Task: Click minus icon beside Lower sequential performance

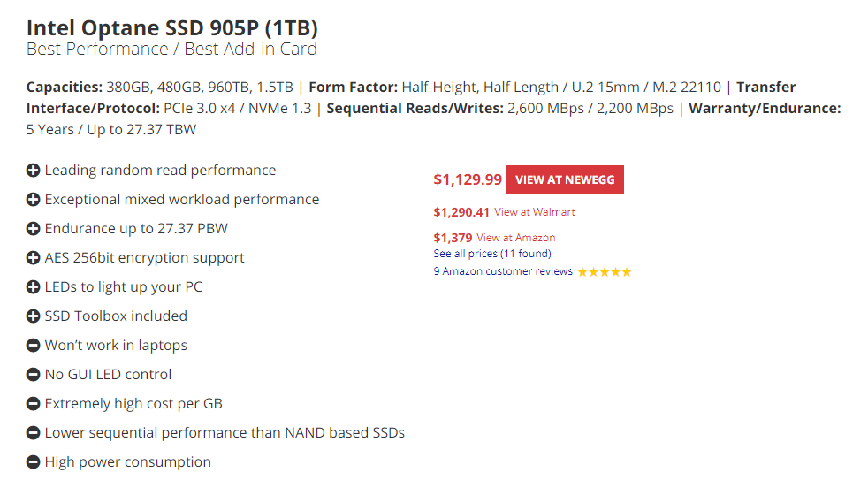Action: [34, 433]
